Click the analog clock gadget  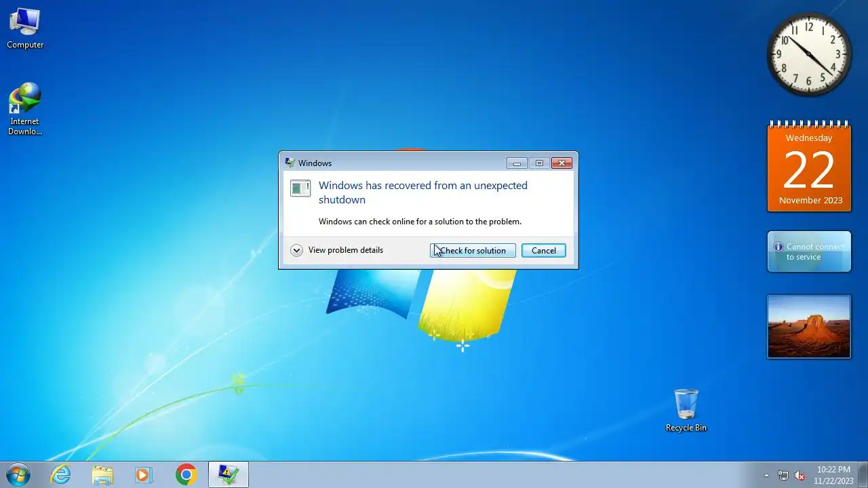coord(809,54)
